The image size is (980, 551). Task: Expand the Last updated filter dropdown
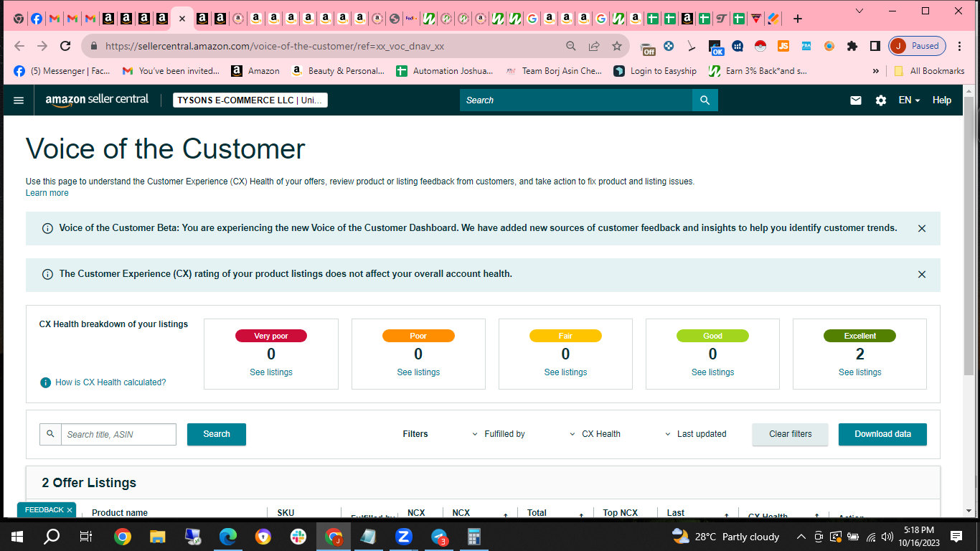(696, 434)
